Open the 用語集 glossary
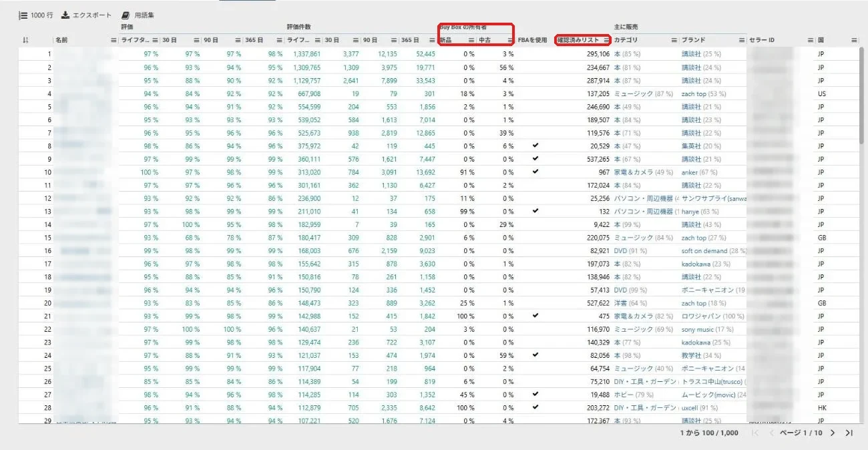This screenshot has height=450, width=868. coord(138,15)
